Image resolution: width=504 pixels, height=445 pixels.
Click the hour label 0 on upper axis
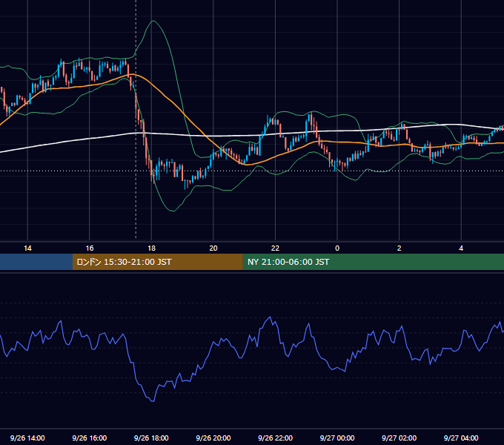point(337,248)
